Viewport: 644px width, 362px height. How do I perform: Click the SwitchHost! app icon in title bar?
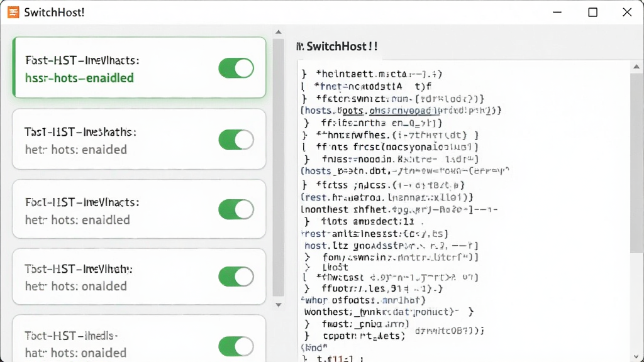click(13, 13)
